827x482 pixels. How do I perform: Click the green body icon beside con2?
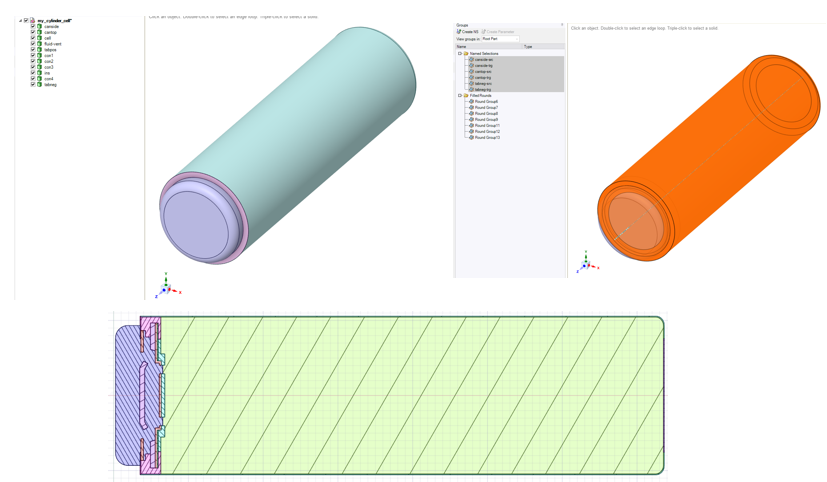(40, 61)
